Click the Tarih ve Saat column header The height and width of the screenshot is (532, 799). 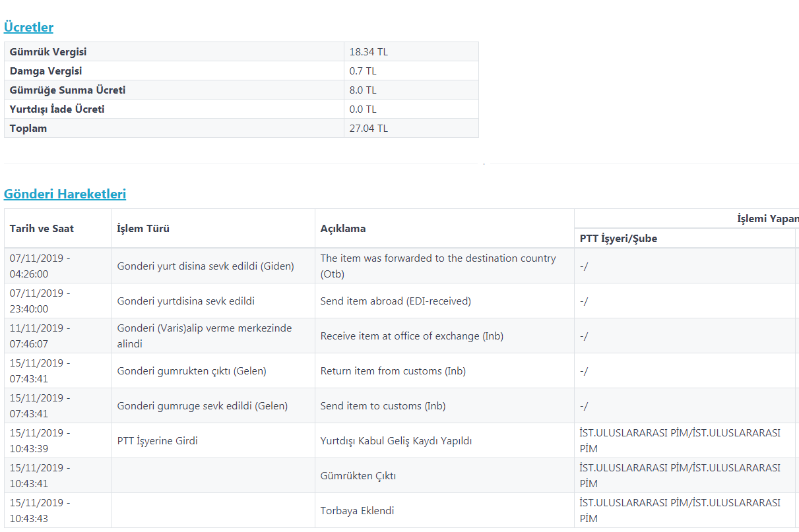(42, 228)
